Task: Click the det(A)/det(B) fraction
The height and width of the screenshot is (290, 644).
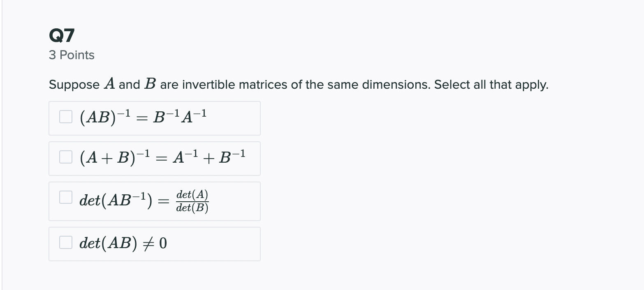Action: click(192, 201)
